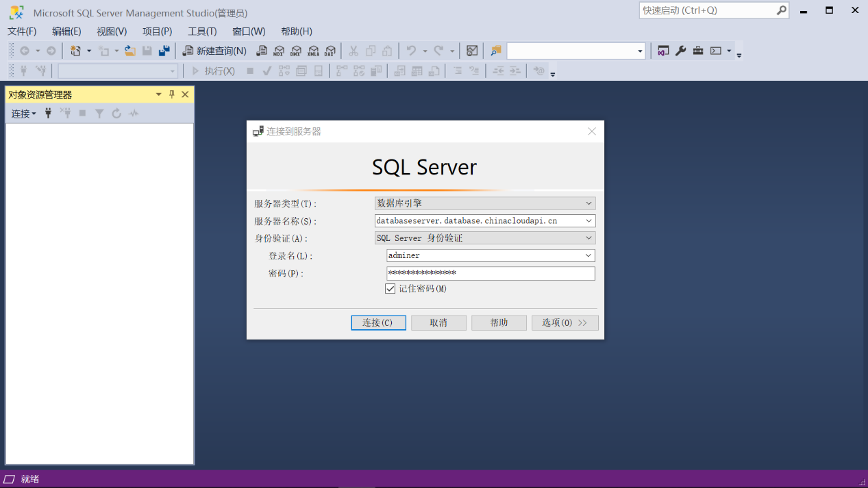Viewport: 868px width, 488px height.
Task: Click 选项(O) to show more options
Action: pos(565,322)
